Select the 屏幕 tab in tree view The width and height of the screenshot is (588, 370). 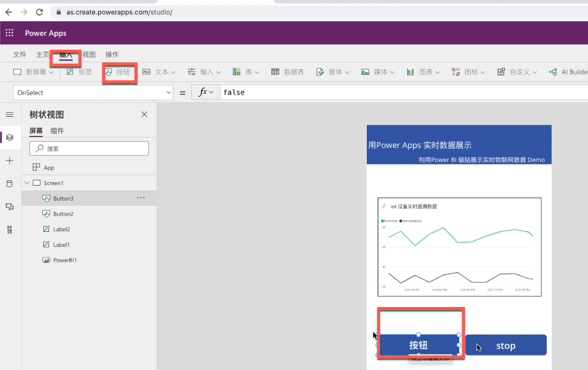tap(36, 131)
